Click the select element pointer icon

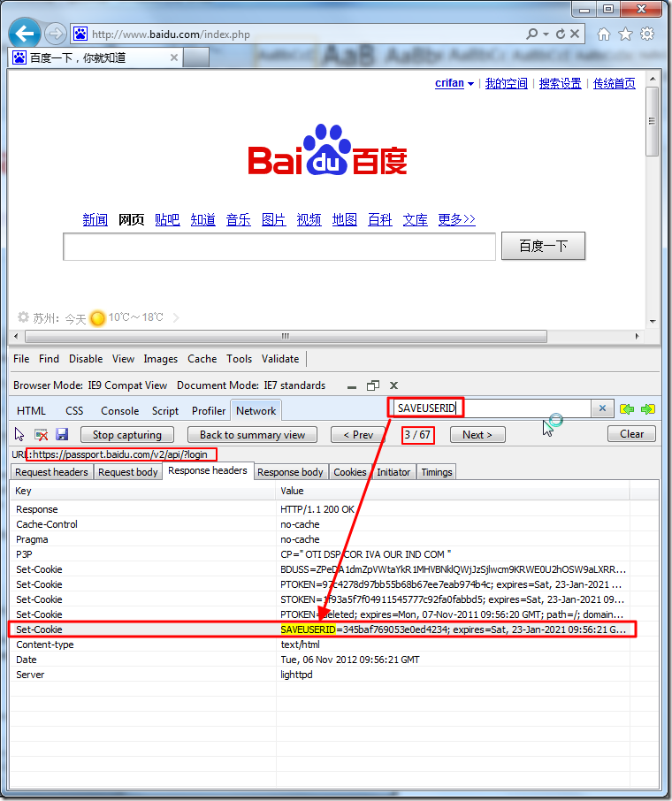19,435
